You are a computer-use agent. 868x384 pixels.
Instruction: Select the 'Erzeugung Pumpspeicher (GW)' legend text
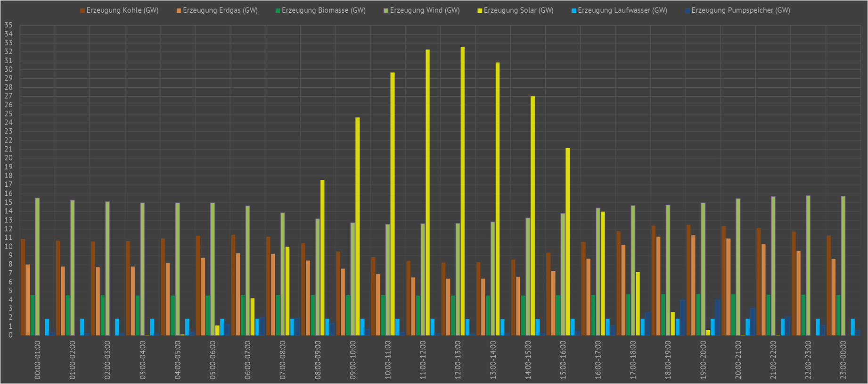click(741, 10)
